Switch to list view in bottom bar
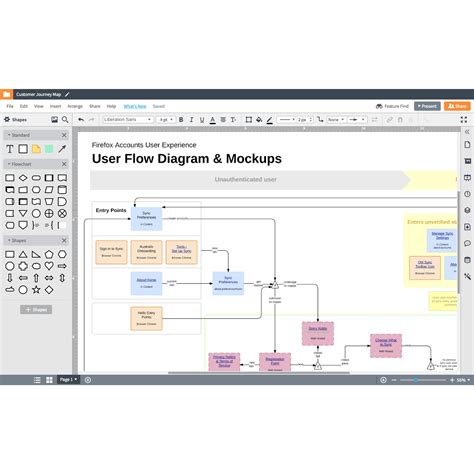This screenshot has width=474, height=474. pos(37,380)
